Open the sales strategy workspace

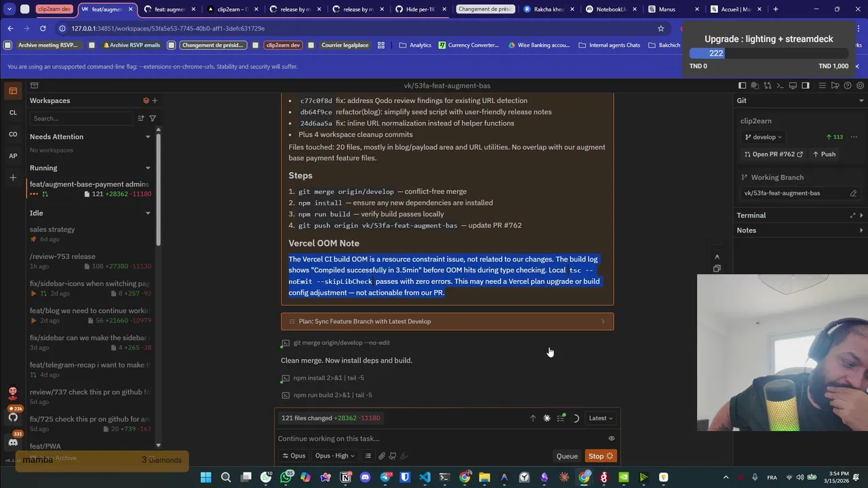[90, 234]
